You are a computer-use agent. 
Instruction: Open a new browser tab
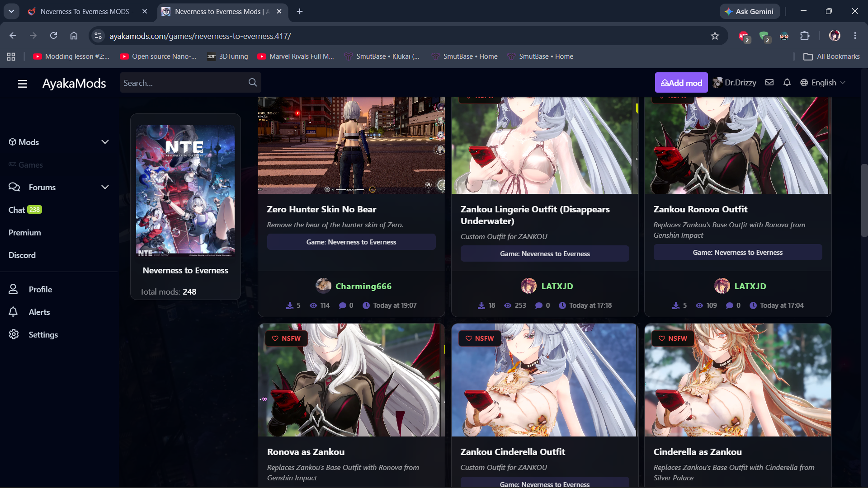click(300, 11)
